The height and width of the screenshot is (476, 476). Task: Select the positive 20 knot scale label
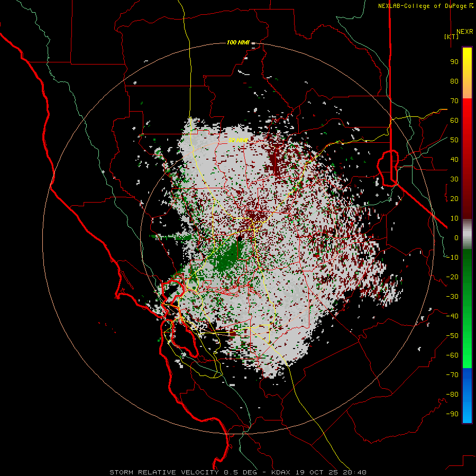[x=454, y=199]
